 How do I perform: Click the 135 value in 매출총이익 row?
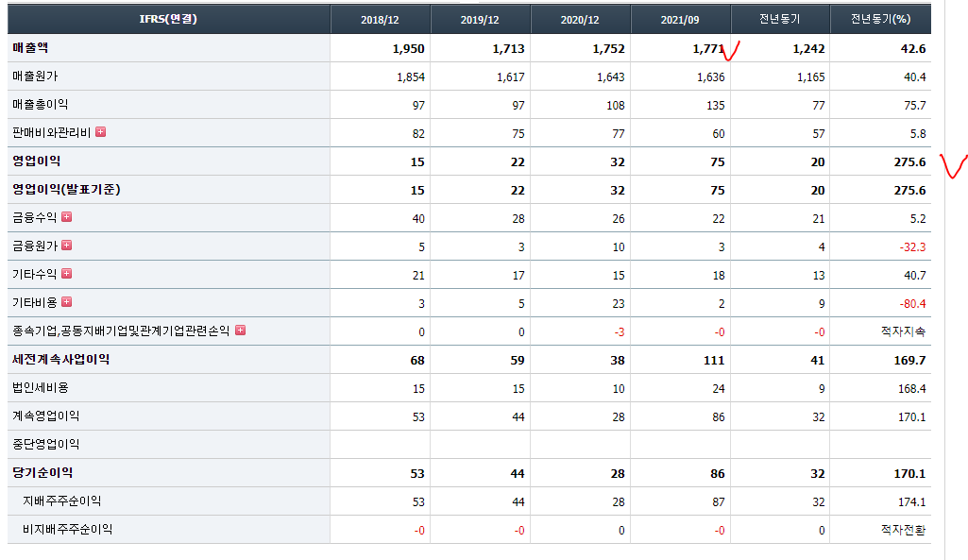pos(716,106)
